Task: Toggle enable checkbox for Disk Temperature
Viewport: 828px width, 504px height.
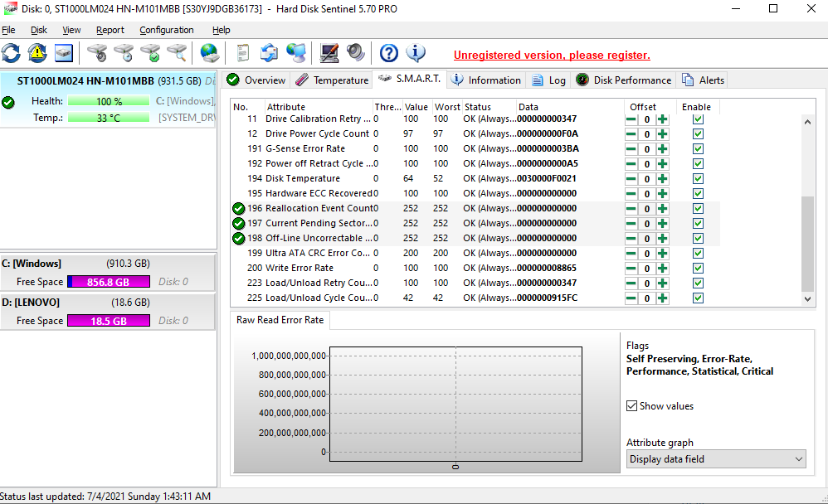Action: tap(698, 179)
